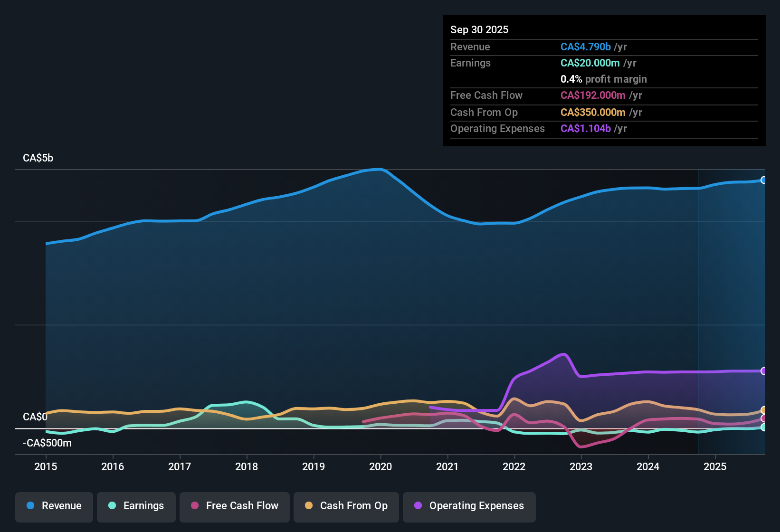Select the 2020 year label on axis

pyautogui.click(x=380, y=467)
